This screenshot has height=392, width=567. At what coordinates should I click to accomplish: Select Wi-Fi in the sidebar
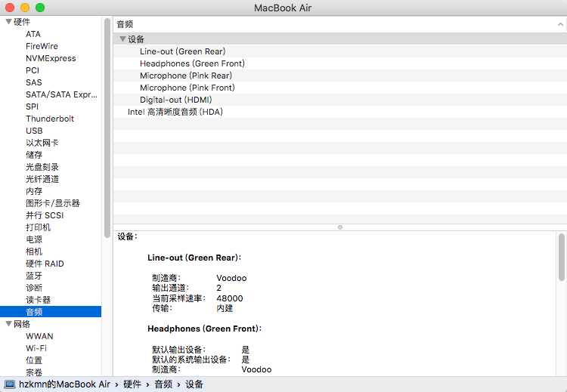click(x=36, y=348)
